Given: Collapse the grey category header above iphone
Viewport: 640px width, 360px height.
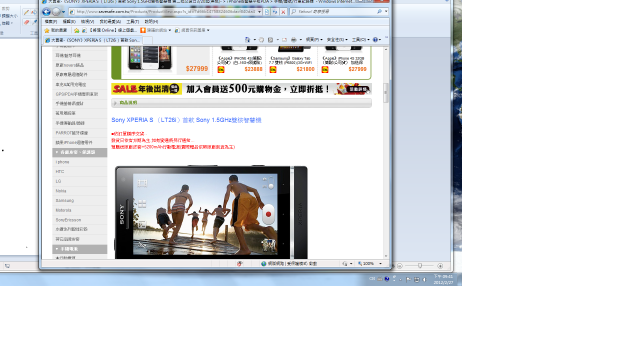Looking at the screenshot, I should 80,152.
